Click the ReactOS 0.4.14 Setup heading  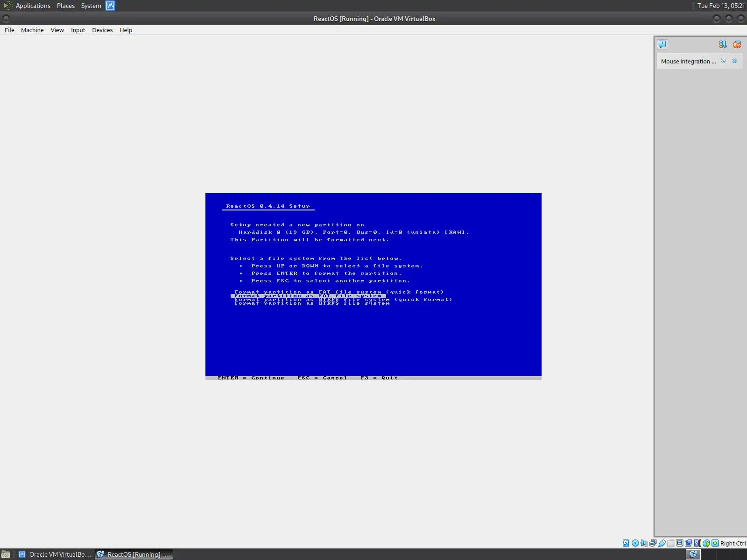pos(268,206)
